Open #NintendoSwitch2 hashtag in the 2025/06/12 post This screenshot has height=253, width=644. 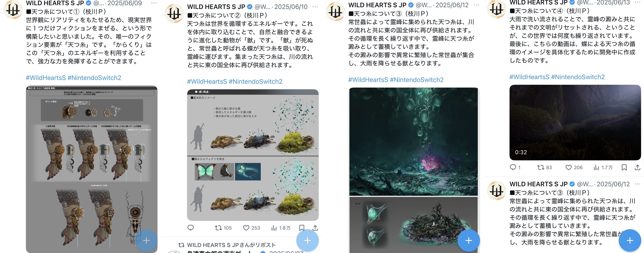[x=417, y=80]
